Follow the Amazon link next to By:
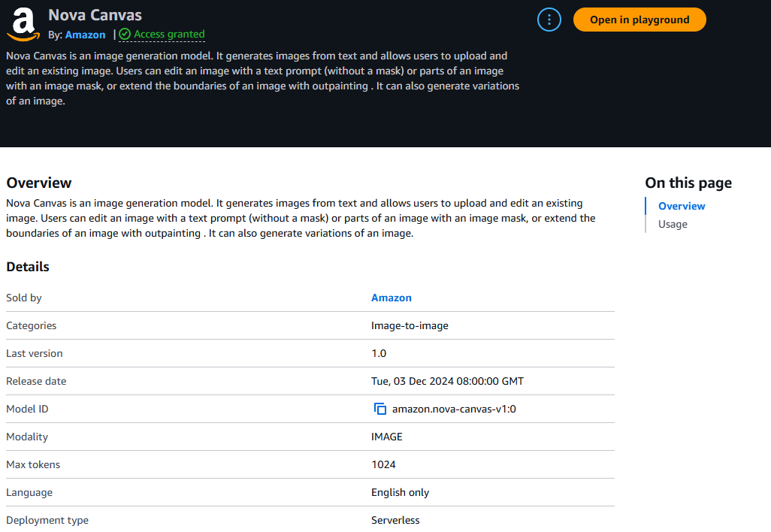The height and width of the screenshot is (532, 771). [85, 35]
